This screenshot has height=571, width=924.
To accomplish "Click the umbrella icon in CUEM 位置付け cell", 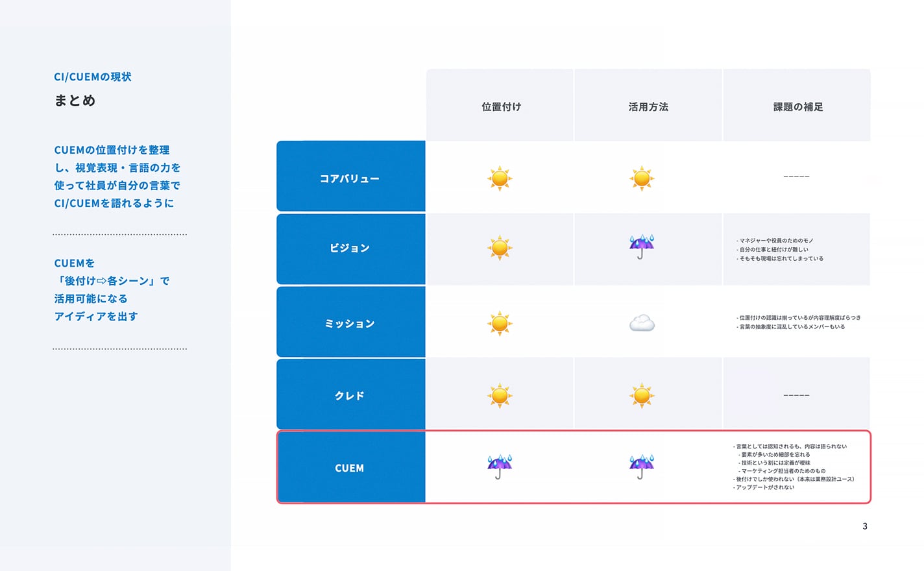I will coord(500,467).
